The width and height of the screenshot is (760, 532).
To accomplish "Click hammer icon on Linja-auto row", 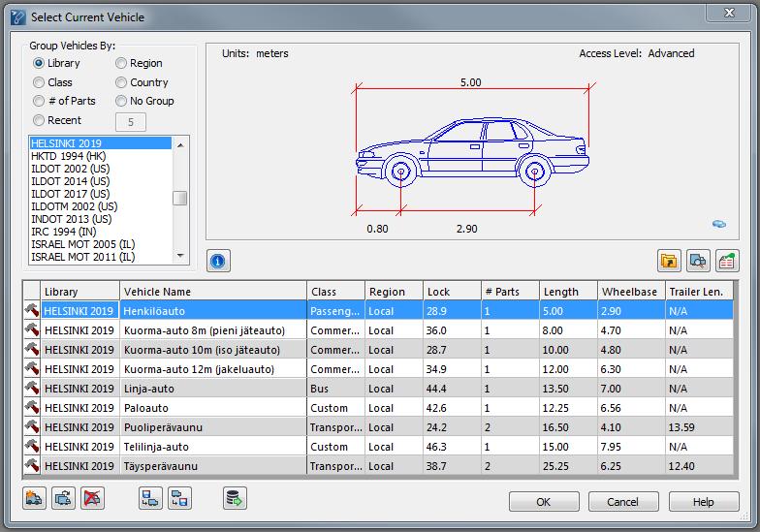I will tap(32, 388).
